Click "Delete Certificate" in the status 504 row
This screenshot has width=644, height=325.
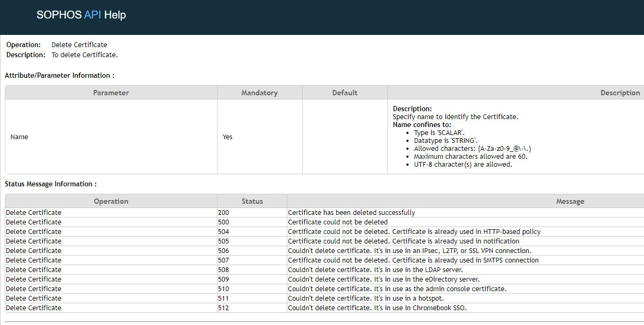(x=33, y=232)
